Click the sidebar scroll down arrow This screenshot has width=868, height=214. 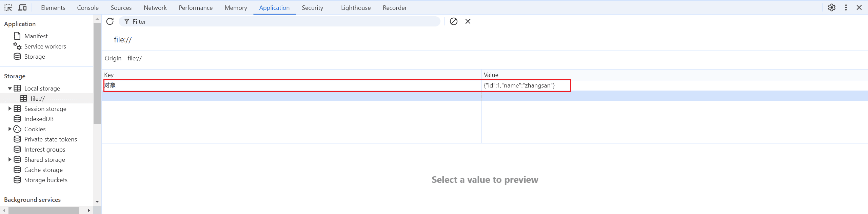pos(97,201)
